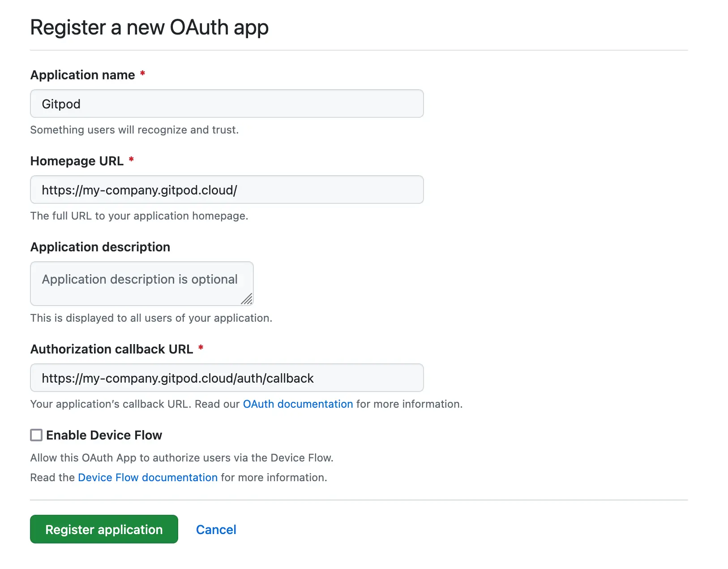
Task: Select the Authorization callback URL field
Action: pos(227,378)
